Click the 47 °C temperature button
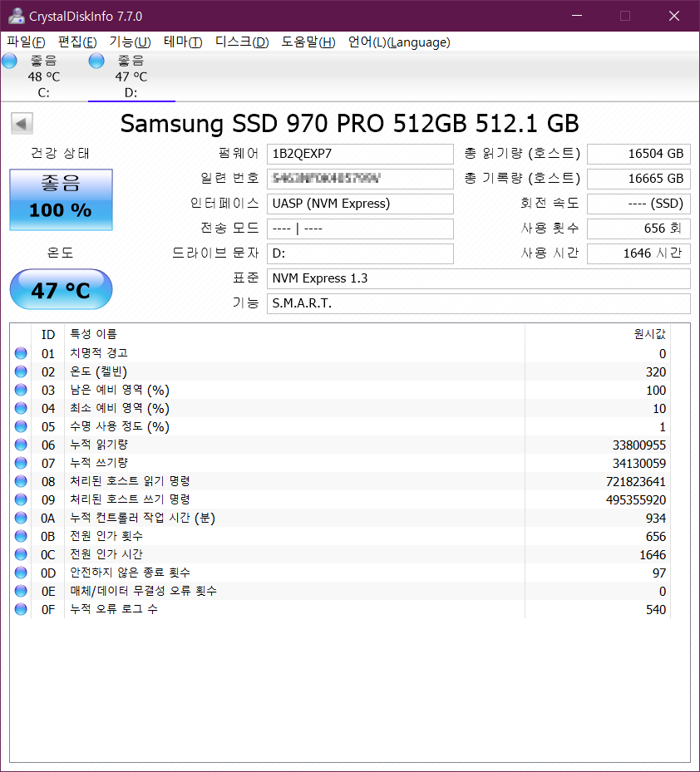 tap(61, 289)
